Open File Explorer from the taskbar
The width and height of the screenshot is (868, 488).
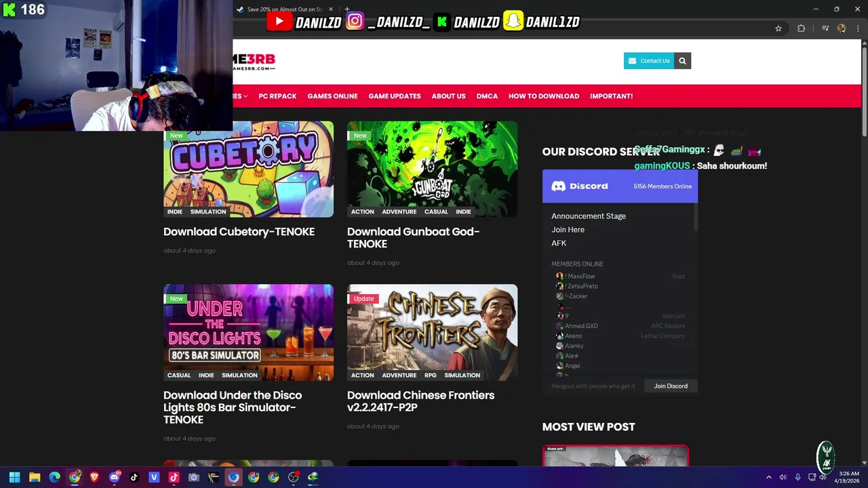pos(35,477)
